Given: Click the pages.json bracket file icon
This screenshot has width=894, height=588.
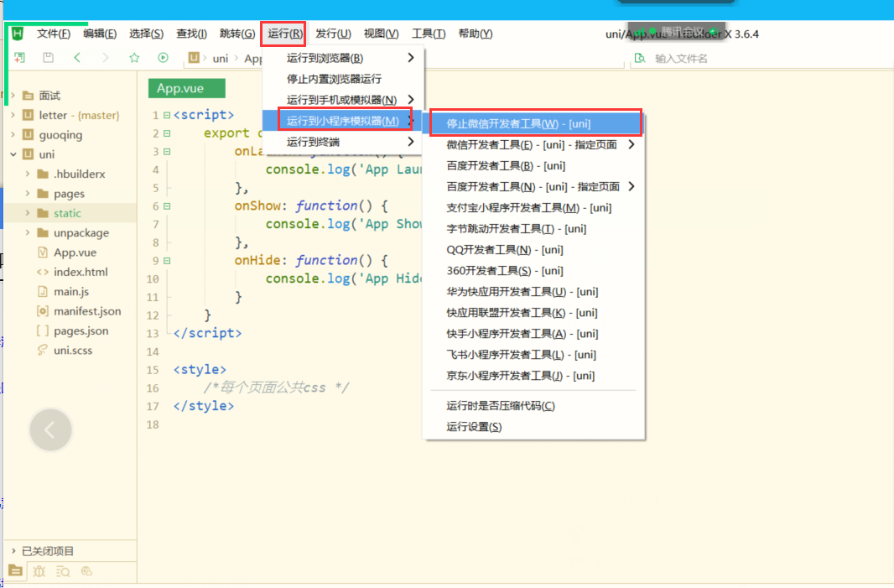Looking at the screenshot, I should pos(43,330).
